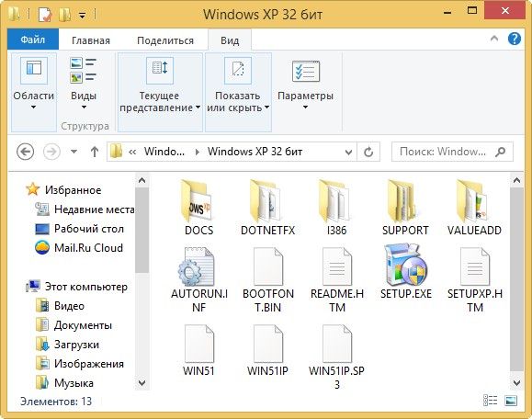The height and width of the screenshot is (419, 532).
Task: Click the Forward navigation arrow
Action: 51,152
